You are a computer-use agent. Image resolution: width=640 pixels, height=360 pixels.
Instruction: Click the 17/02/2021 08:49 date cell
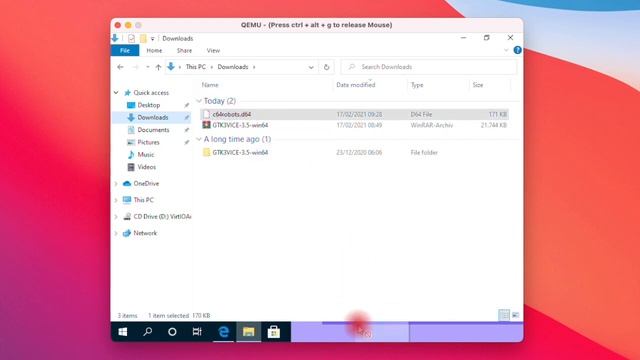coord(359,125)
